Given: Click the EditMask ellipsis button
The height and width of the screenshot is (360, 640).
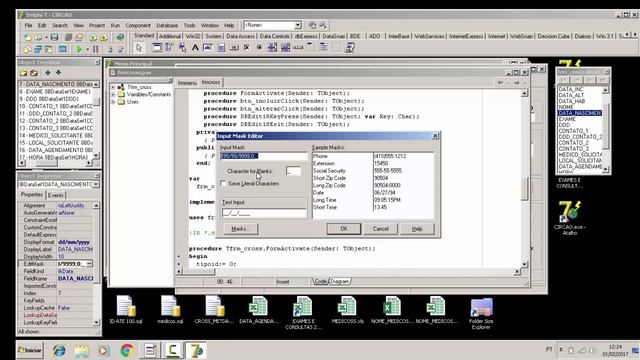Looking at the screenshot, I should (x=89, y=264).
